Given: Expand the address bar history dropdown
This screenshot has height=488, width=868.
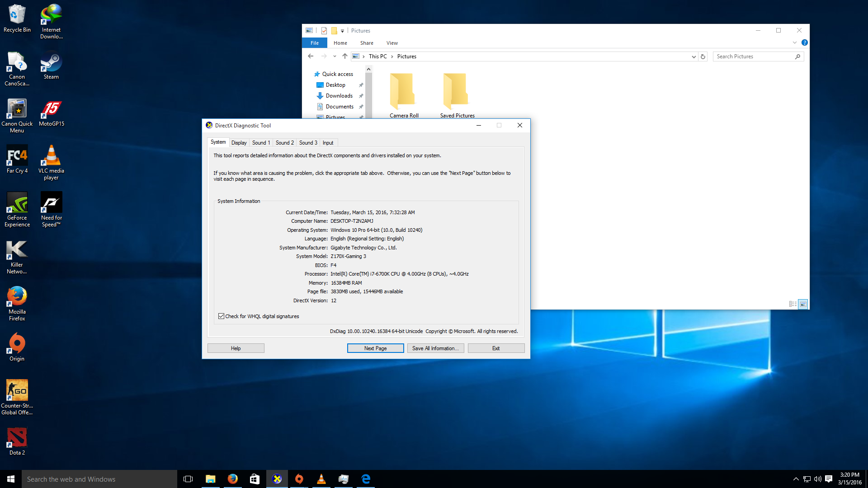Looking at the screenshot, I should pyautogui.click(x=693, y=56).
